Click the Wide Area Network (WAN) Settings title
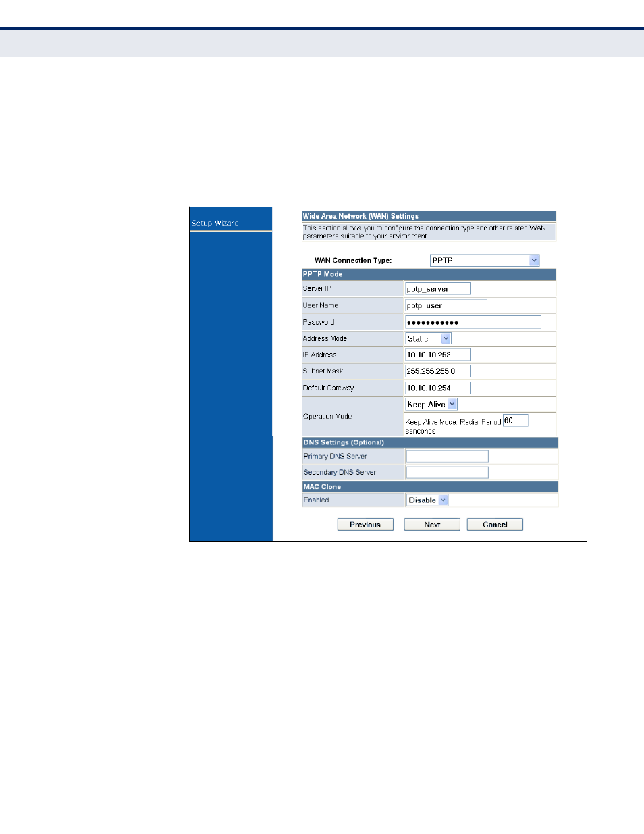 coord(360,216)
